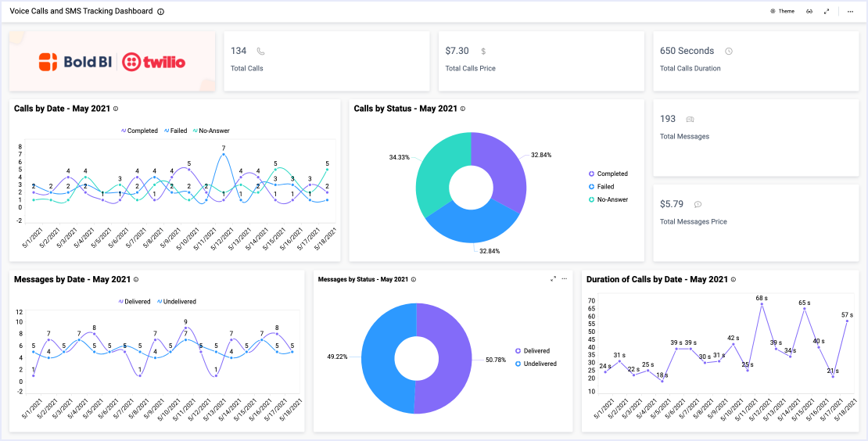Open the view mode glasses icon
This screenshot has height=441, width=868.
[x=810, y=12]
